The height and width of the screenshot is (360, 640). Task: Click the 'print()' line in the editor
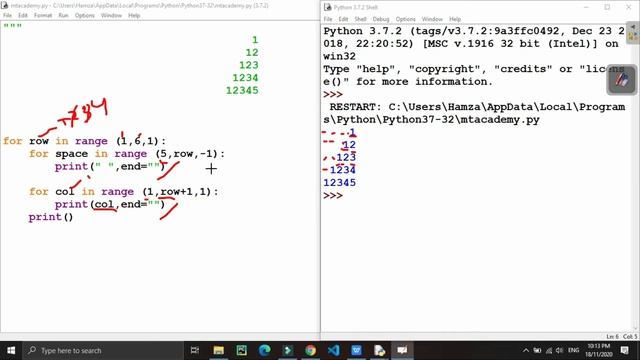pyautogui.click(x=51, y=217)
